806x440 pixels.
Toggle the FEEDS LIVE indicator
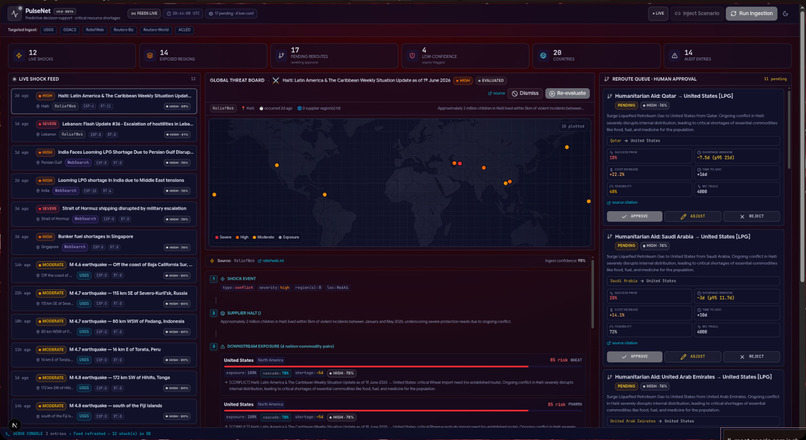click(144, 13)
